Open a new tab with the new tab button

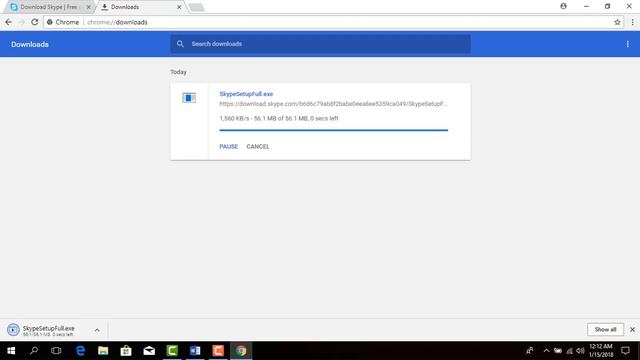[196, 7]
